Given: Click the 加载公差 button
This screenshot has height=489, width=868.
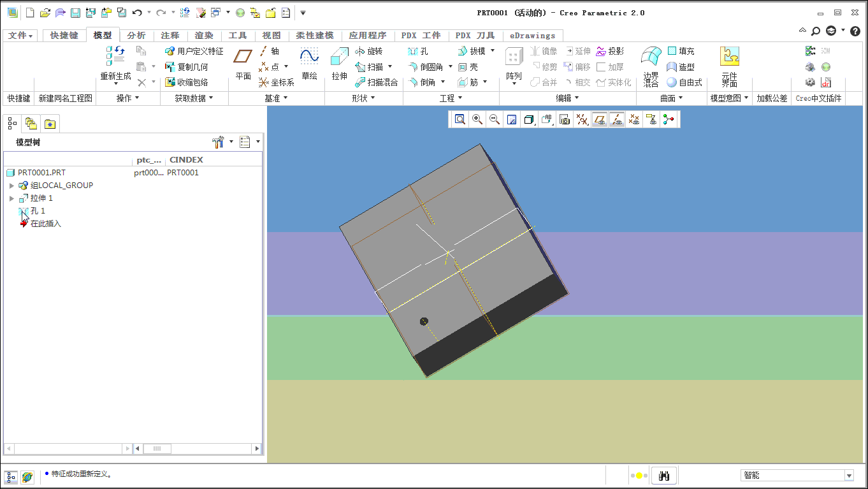Looking at the screenshot, I should pyautogui.click(x=772, y=98).
